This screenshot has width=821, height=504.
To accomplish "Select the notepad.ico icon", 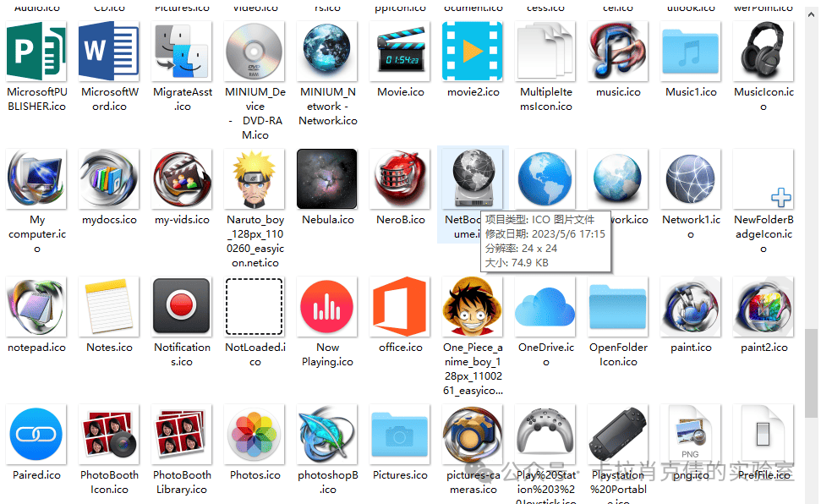I will coord(36,306).
